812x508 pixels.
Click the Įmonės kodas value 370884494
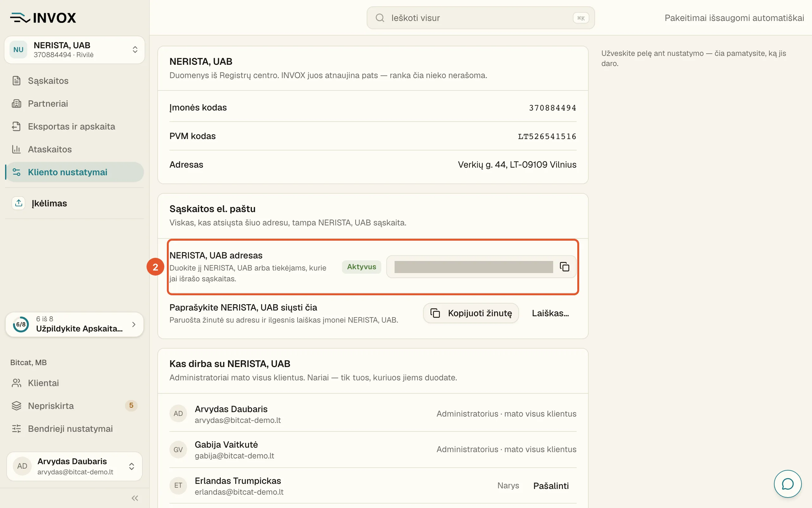pos(552,108)
